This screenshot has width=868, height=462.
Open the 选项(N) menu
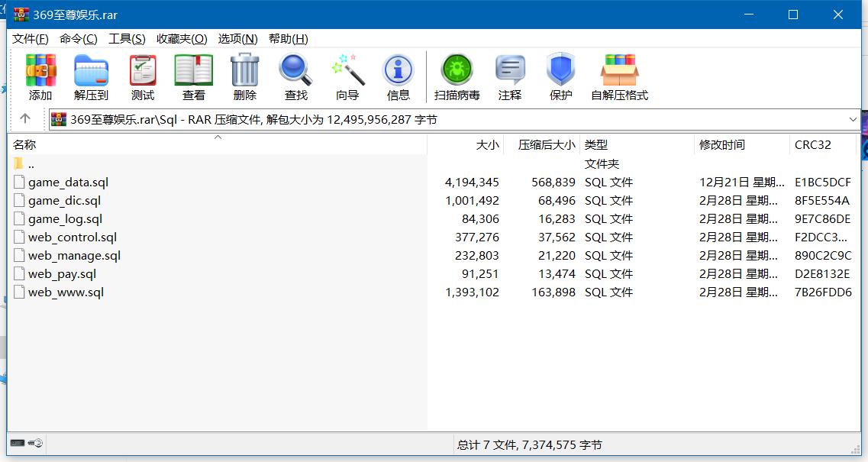coord(237,39)
